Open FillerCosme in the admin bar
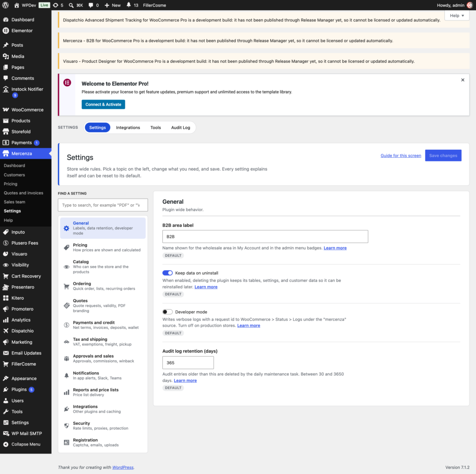The image size is (476, 474). pyautogui.click(x=154, y=5)
